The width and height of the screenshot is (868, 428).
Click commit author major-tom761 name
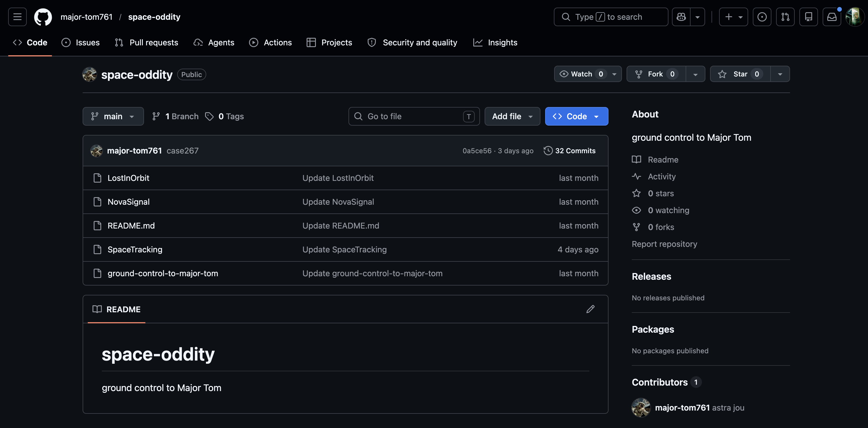tap(134, 151)
